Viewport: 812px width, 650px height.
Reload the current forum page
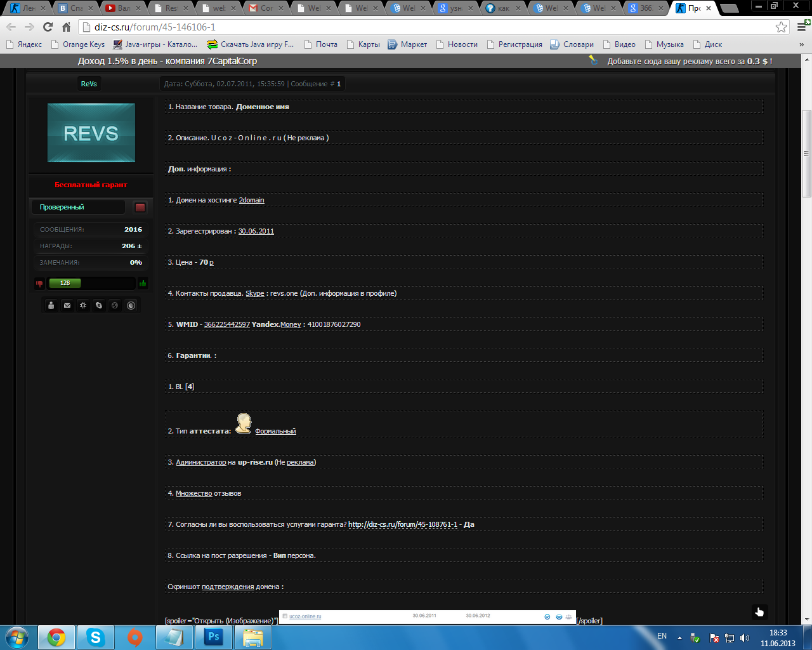(48, 27)
